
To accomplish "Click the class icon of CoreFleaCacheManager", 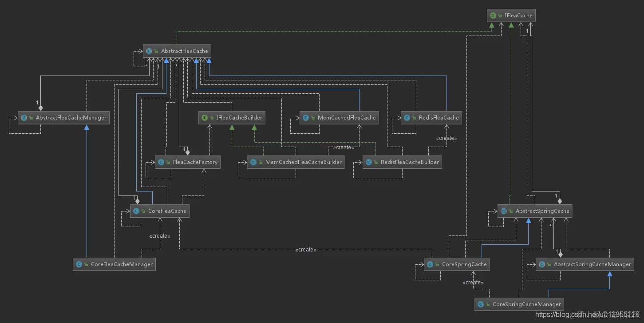I will coord(79,264).
